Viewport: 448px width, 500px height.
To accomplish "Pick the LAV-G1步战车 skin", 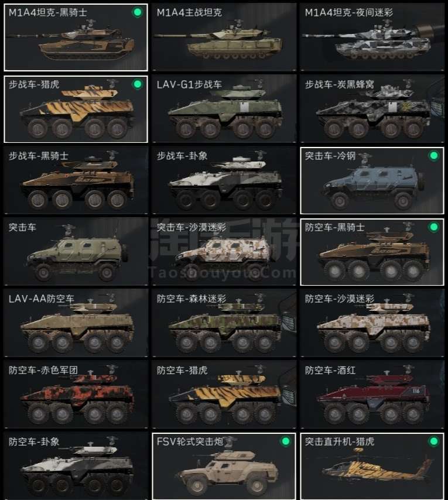I will point(224,109).
